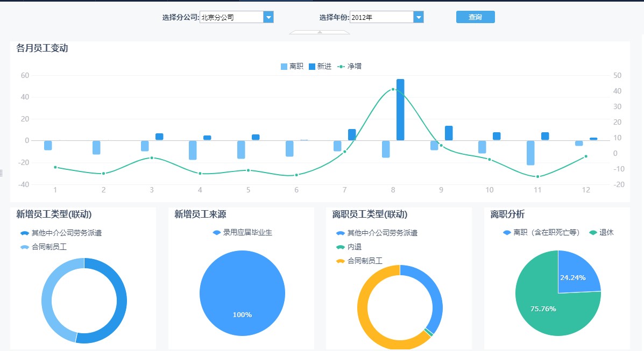Screen dimensions: 644x351
Task: Click the 60 label on left axis
Action: tap(25, 76)
